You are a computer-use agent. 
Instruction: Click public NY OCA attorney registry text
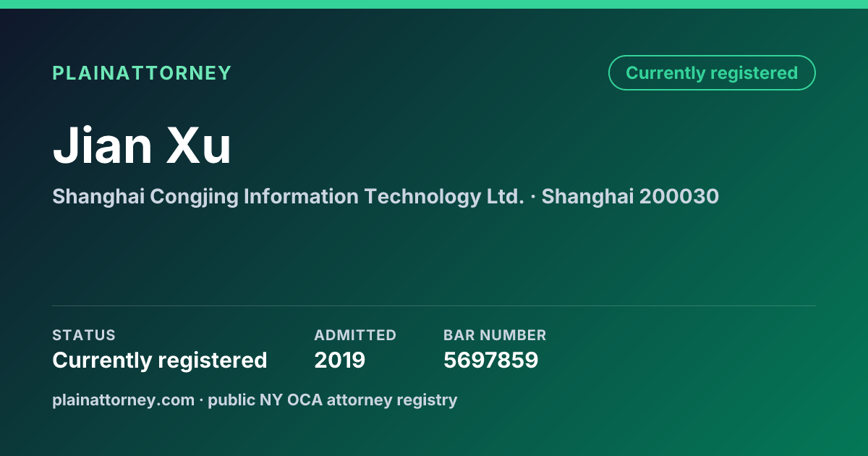[333, 400]
